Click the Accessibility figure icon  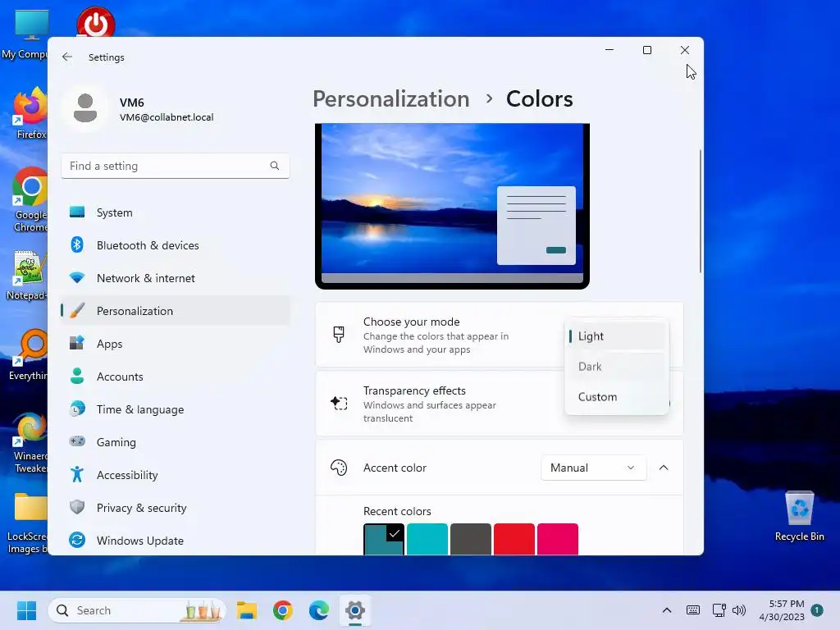click(77, 475)
